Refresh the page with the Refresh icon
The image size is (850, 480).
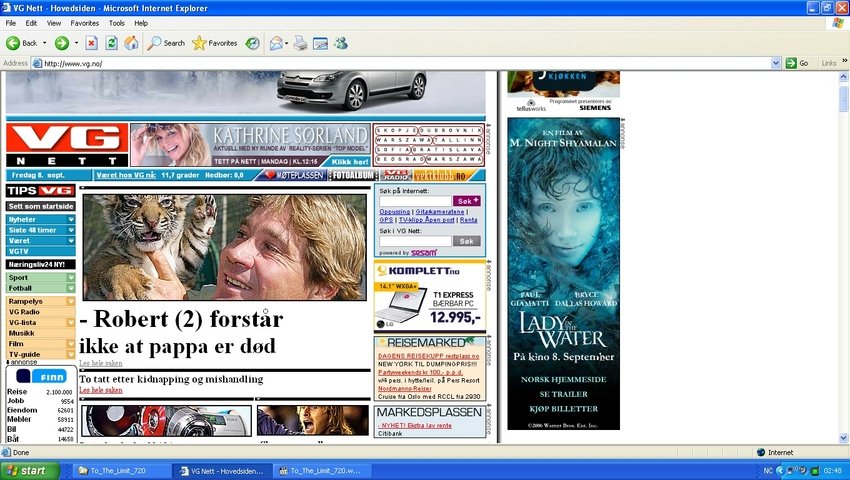point(112,43)
